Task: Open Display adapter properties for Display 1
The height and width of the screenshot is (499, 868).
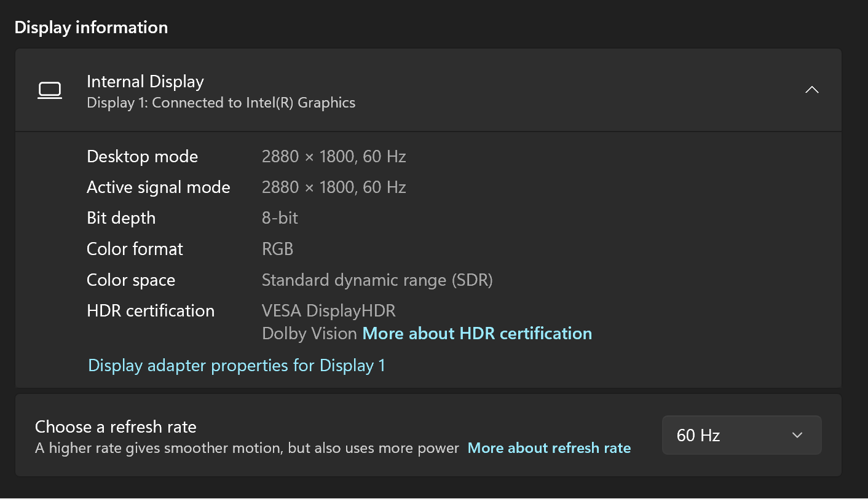Action: point(237,366)
